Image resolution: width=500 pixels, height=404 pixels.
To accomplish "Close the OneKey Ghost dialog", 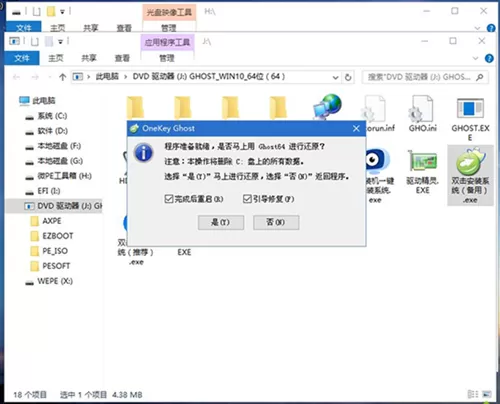I will tap(356, 128).
